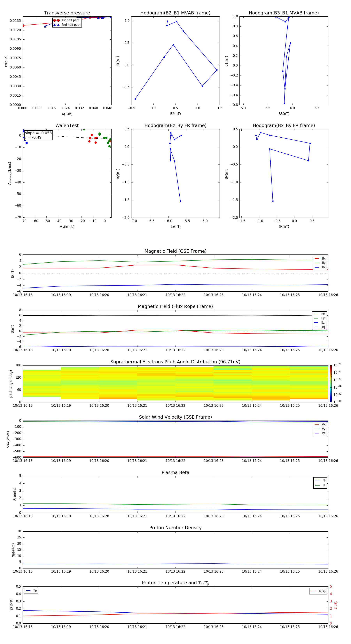This screenshot has width=351, height=644.
Task: Click the 'WalenTest' plot title
Action: pos(67,125)
